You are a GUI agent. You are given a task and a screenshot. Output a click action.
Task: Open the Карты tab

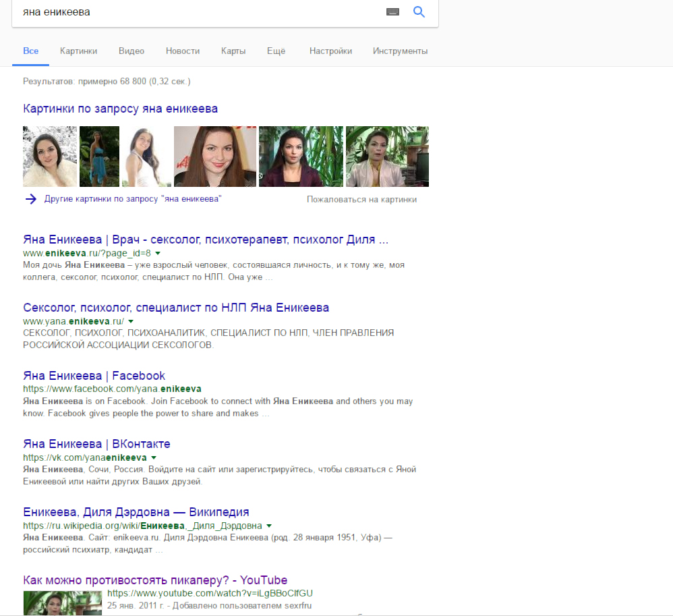233,51
